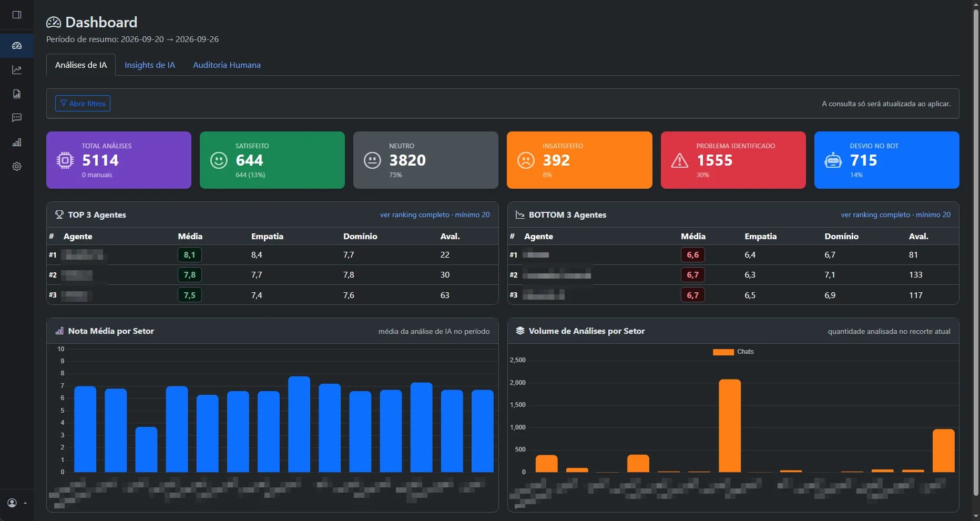The width and height of the screenshot is (980, 521).
Task: Switch to the Análises de IA tab
Action: tap(81, 65)
